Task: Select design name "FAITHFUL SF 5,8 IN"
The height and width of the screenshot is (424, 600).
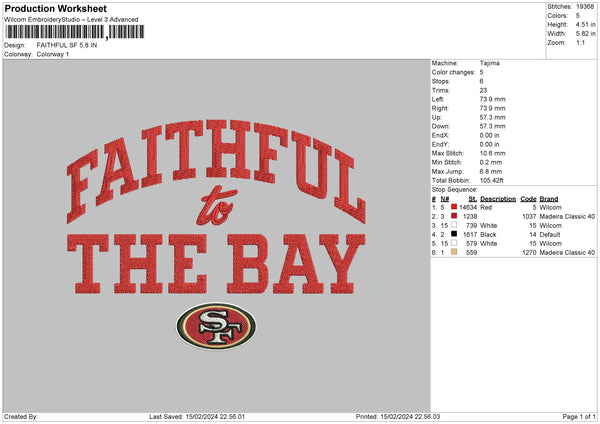Action: 67,45
